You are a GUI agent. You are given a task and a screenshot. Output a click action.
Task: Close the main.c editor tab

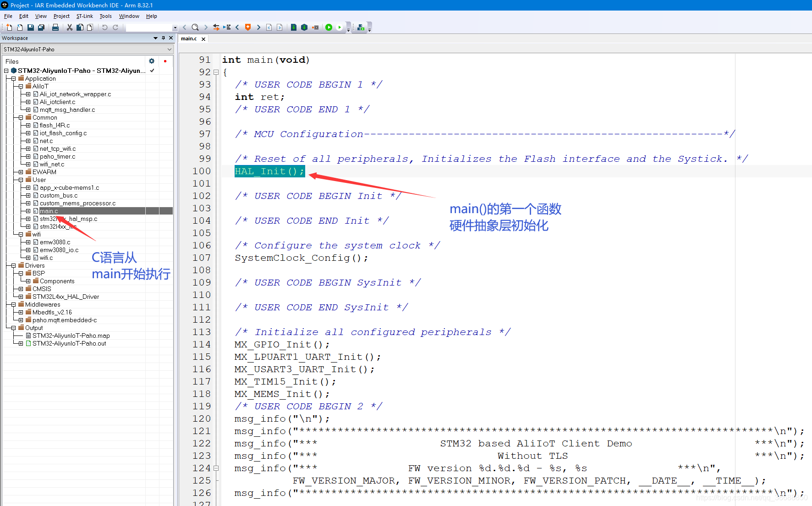tap(203, 39)
